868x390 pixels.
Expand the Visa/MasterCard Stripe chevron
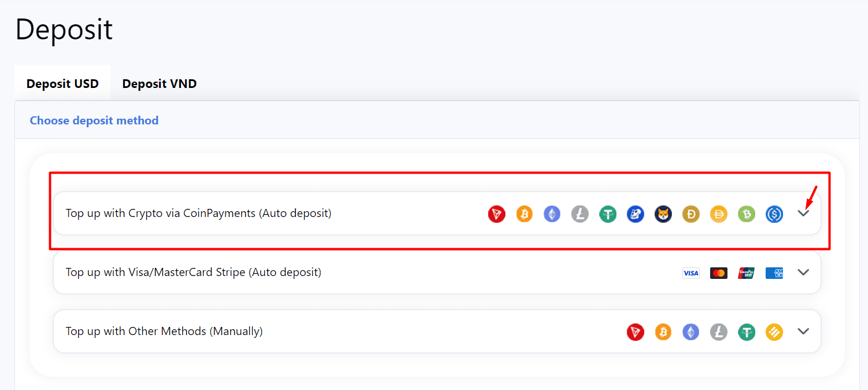tap(803, 273)
